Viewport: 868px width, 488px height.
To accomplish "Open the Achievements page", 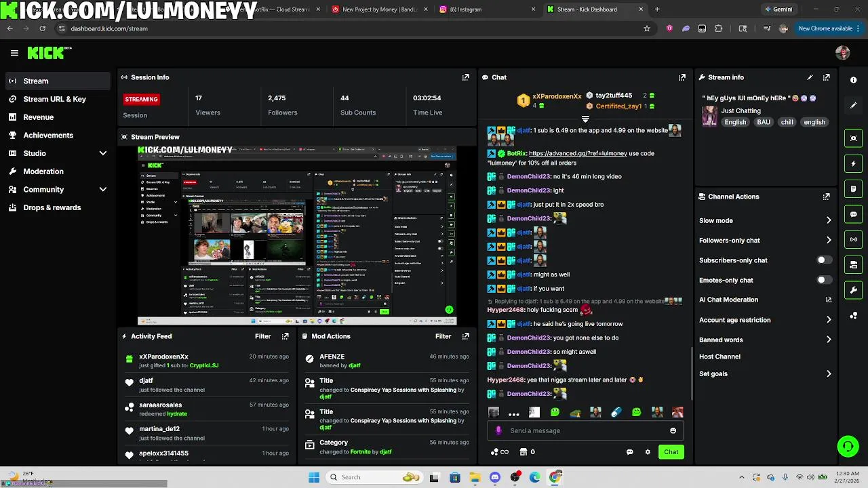I will click(58, 135).
